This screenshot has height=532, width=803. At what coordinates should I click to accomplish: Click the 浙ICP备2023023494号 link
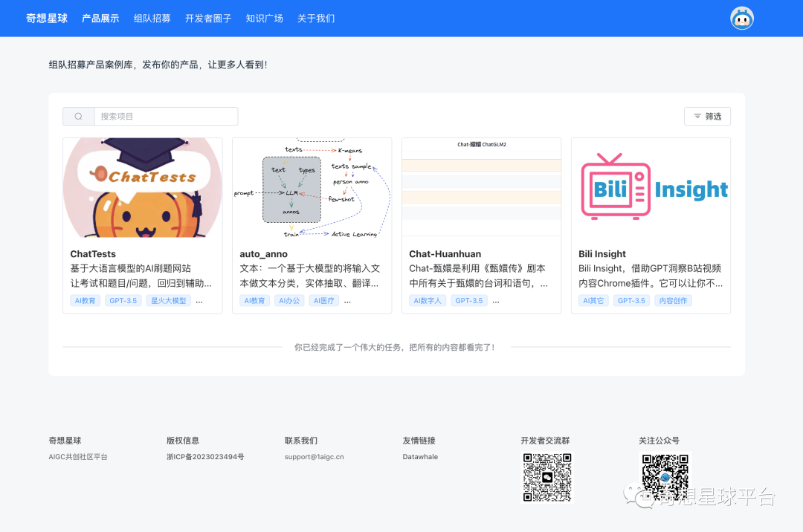coord(205,457)
